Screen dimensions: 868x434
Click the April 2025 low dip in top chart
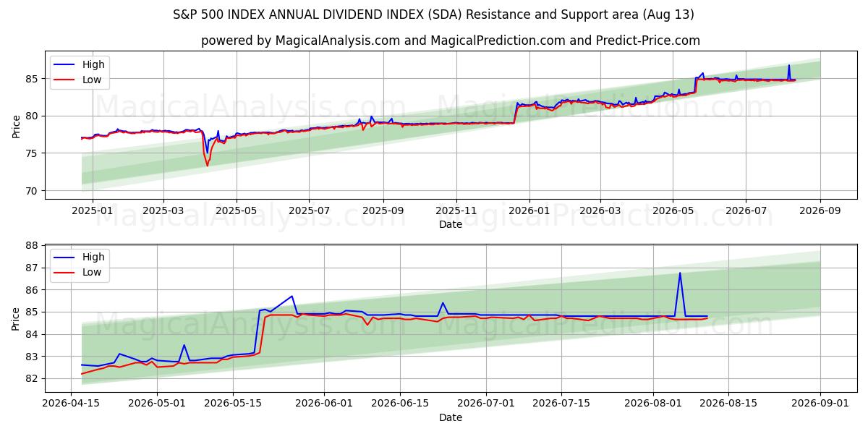[x=207, y=165]
